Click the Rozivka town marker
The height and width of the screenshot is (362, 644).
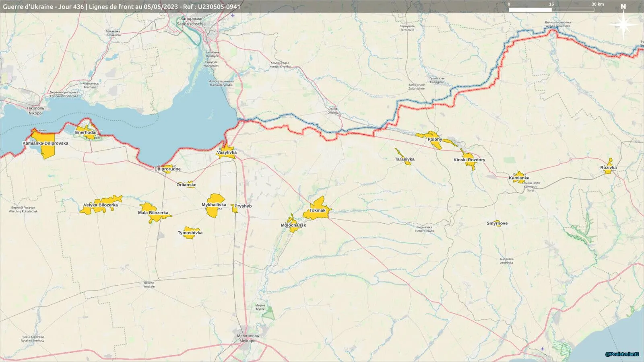(x=609, y=167)
